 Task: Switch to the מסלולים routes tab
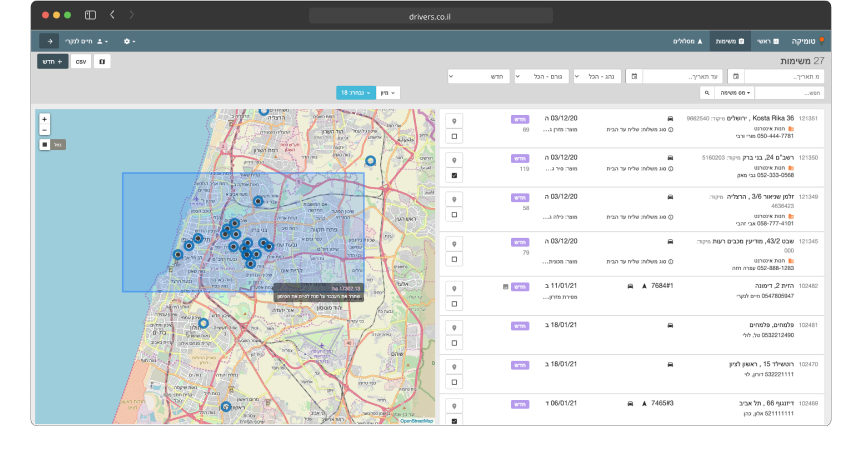pos(688,41)
